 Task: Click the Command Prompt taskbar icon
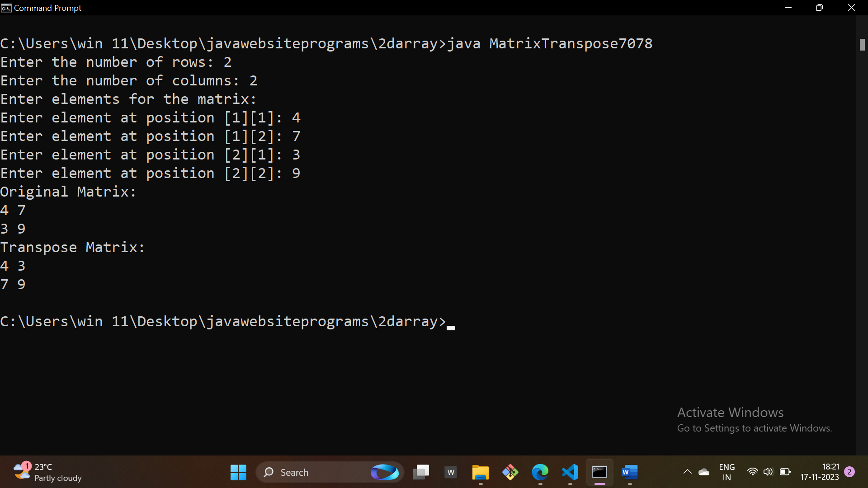coord(599,472)
